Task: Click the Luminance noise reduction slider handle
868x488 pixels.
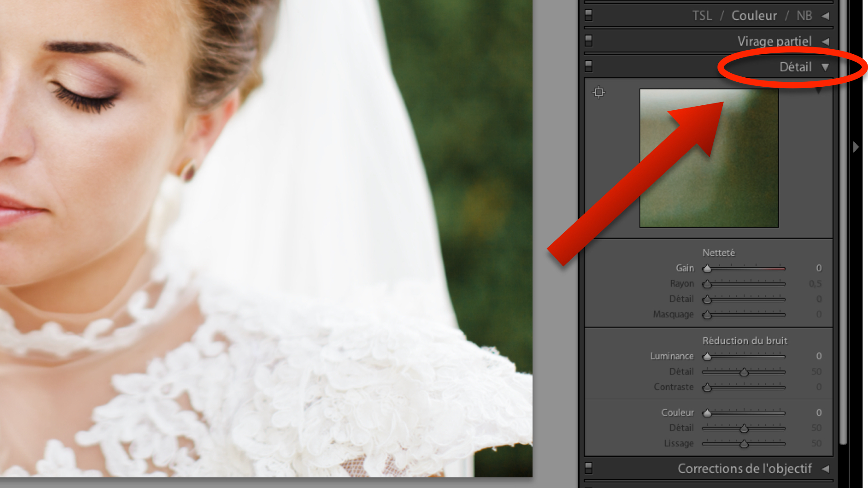Action: pos(707,357)
